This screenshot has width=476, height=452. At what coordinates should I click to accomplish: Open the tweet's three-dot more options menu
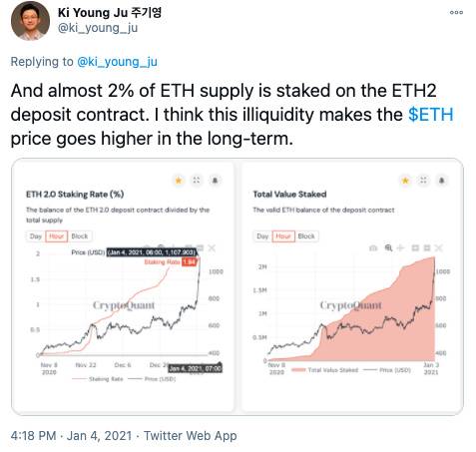click(456, 13)
